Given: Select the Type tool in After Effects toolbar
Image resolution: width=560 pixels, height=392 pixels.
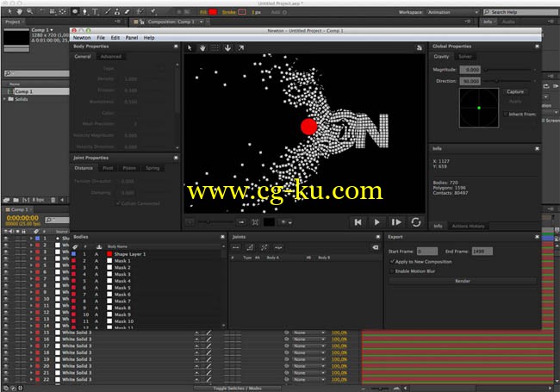Looking at the screenshot, I should 95,11.
